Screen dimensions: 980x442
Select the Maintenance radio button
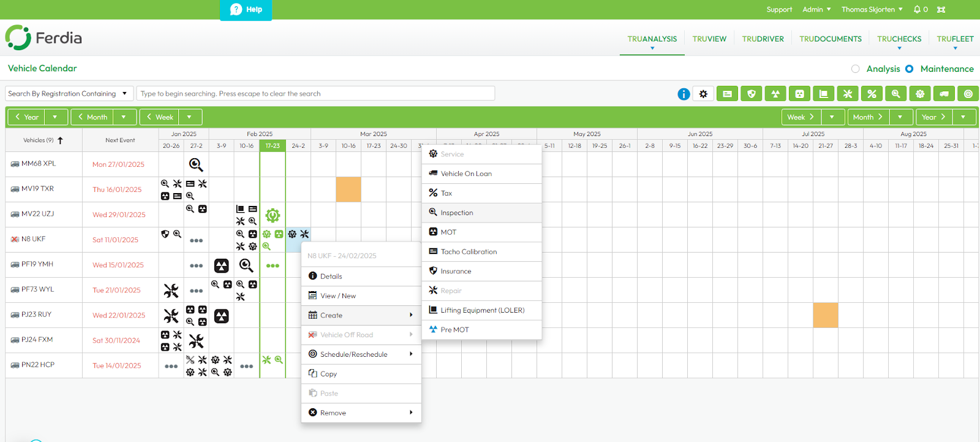[x=910, y=69]
